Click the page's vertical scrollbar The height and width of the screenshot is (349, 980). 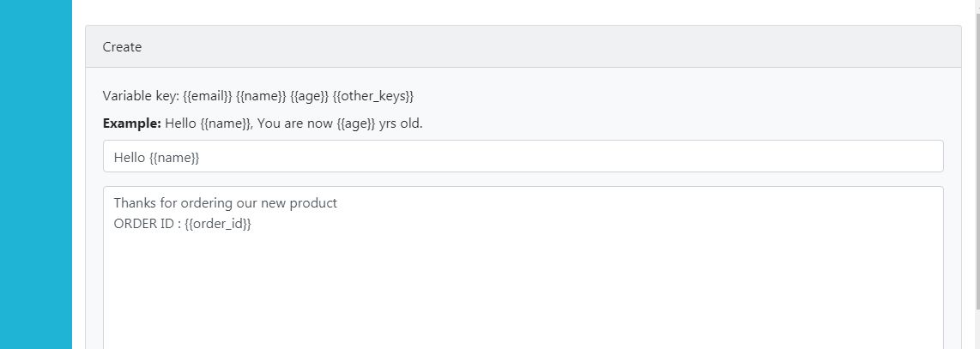click(975, 171)
